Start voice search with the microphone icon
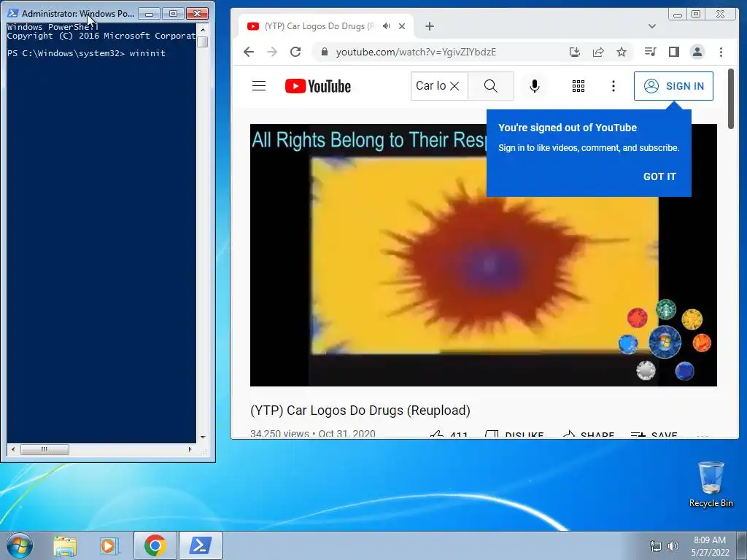 [x=535, y=86]
